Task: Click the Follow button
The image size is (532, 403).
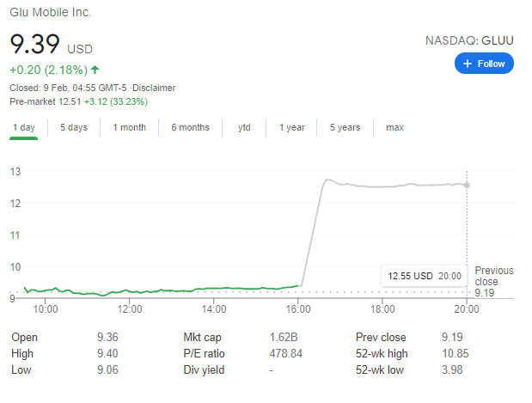Action: pyautogui.click(x=484, y=64)
